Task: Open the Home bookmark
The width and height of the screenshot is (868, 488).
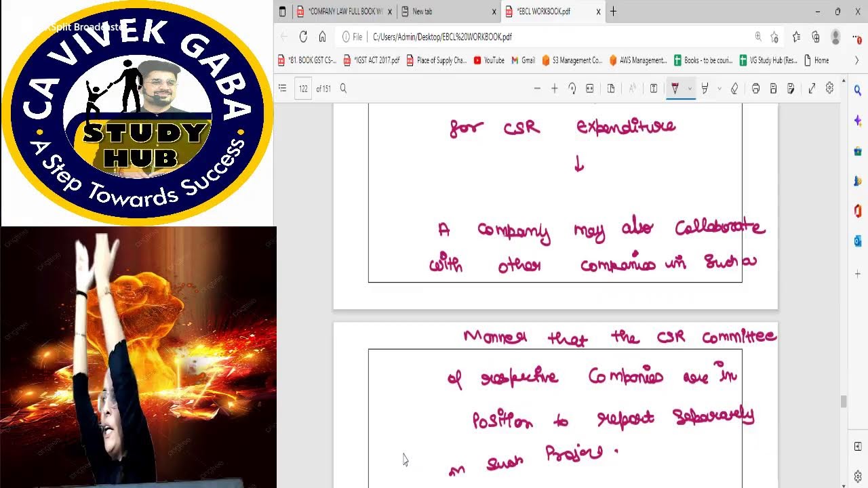Action: (x=816, y=60)
